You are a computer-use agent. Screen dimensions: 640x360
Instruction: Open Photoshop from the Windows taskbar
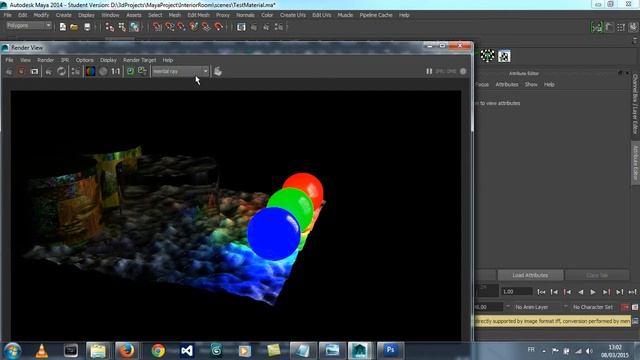390,350
